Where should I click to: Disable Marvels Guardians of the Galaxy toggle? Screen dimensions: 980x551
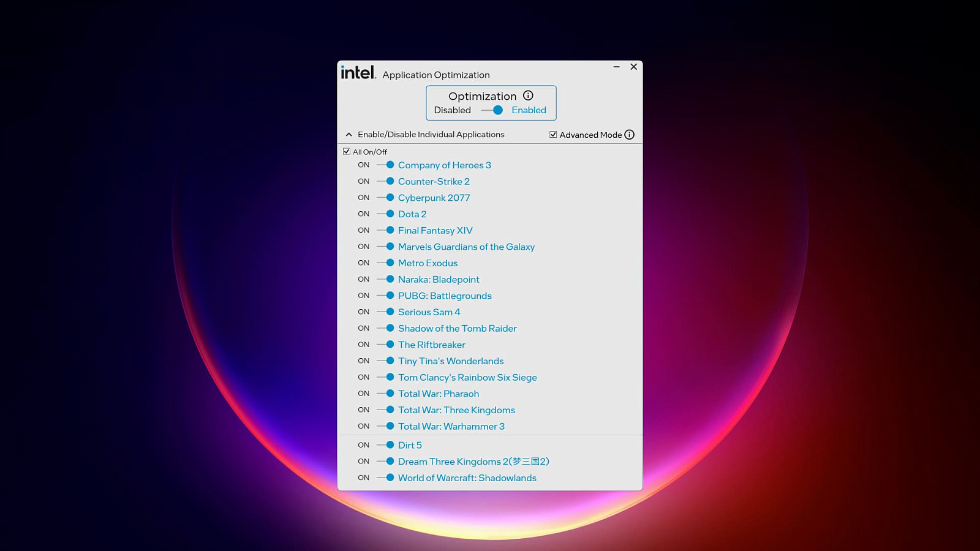click(385, 247)
